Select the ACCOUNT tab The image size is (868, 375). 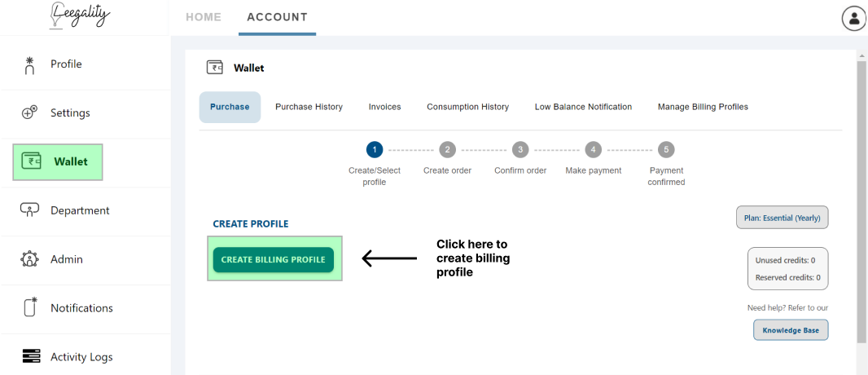[277, 17]
